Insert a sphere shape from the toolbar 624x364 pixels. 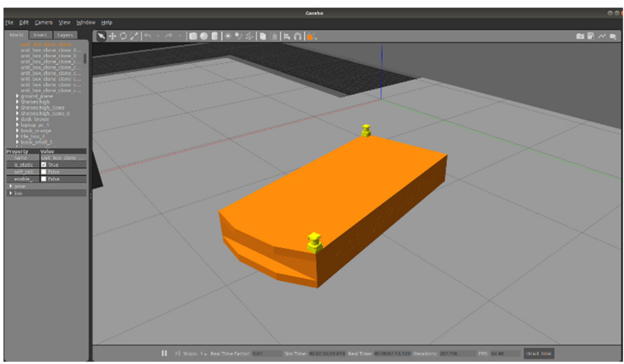pos(204,37)
